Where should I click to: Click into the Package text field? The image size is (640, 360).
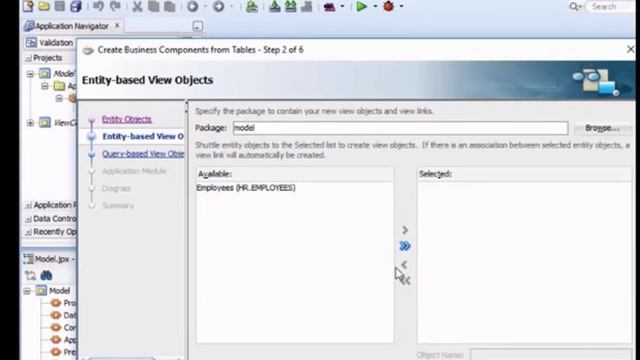click(400, 128)
